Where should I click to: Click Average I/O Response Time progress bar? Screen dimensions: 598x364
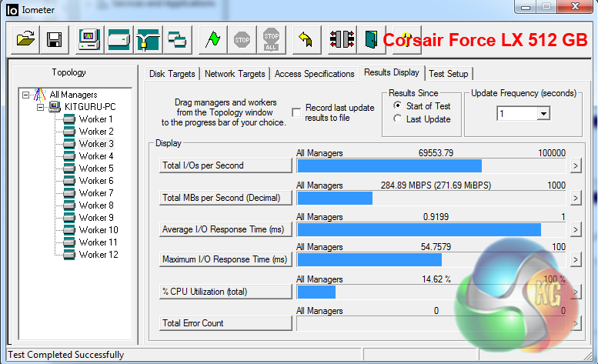[x=431, y=229]
